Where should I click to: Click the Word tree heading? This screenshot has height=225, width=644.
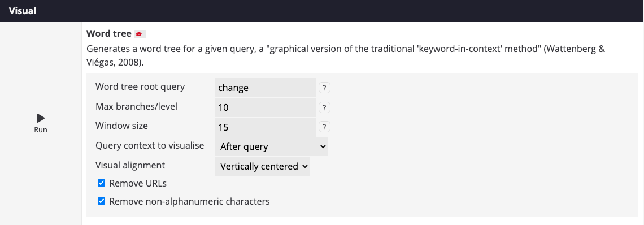coord(109,34)
